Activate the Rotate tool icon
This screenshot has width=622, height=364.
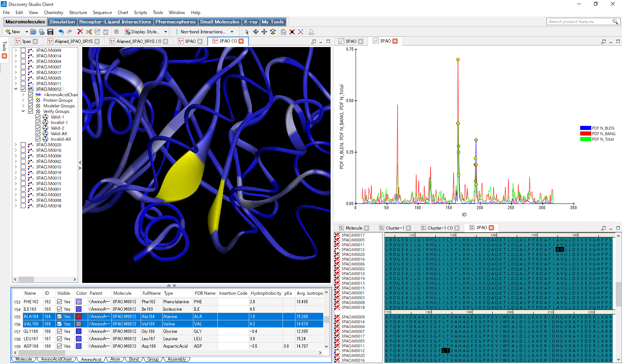pyautogui.click(x=255, y=32)
